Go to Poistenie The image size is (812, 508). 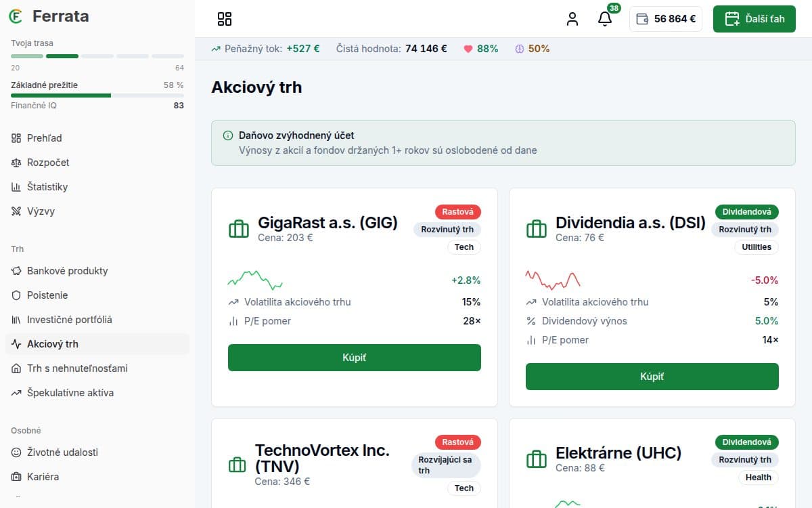pos(97,295)
